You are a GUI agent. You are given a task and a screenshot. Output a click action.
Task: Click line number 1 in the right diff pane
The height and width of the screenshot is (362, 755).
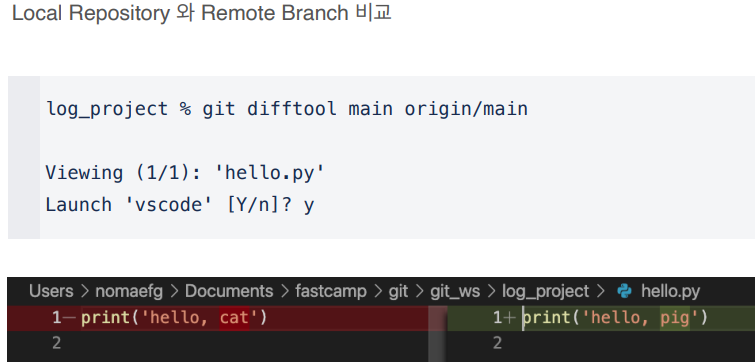tap(497, 318)
